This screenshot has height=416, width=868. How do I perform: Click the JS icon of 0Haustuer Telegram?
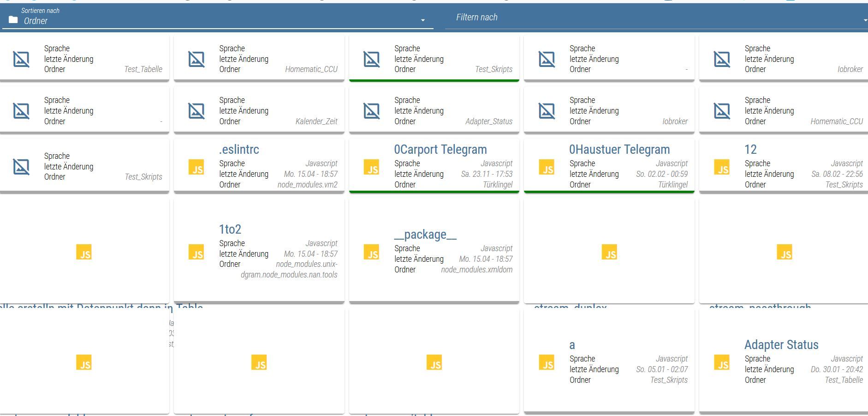click(x=547, y=167)
